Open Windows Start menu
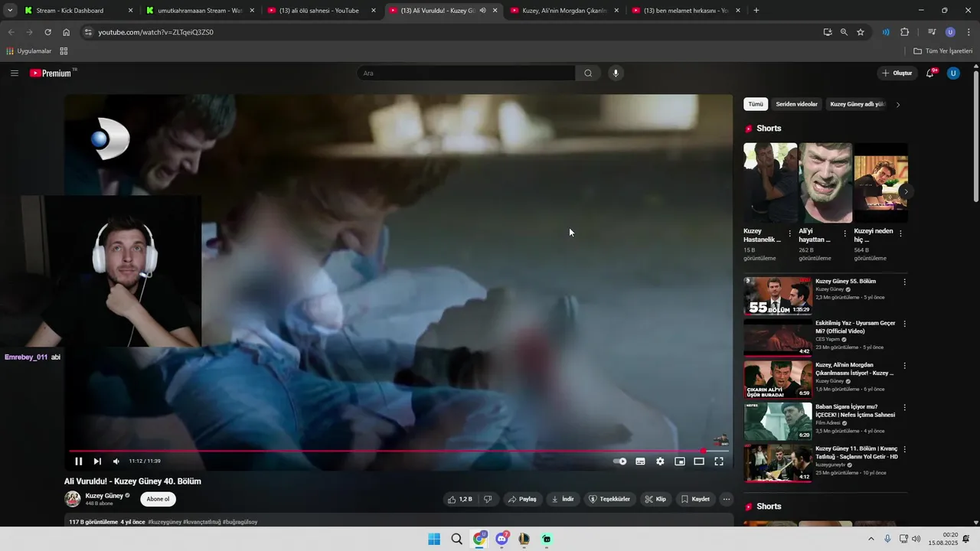Image resolution: width=980 pixels, height=551 pixels. tap(434, 540)
